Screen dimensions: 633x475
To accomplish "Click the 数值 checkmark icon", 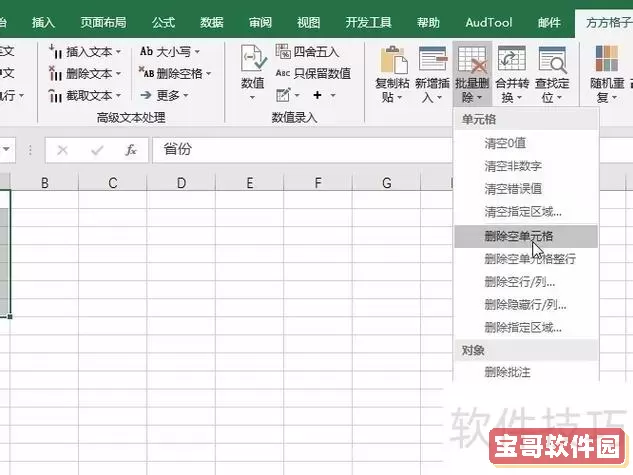I will pyautogui.click(x=253, y=59).
